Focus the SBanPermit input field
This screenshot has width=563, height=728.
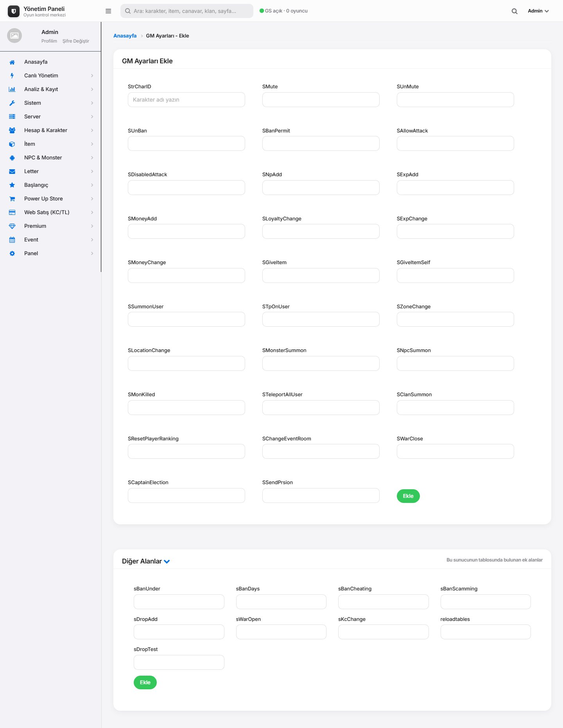coord(321,143)
